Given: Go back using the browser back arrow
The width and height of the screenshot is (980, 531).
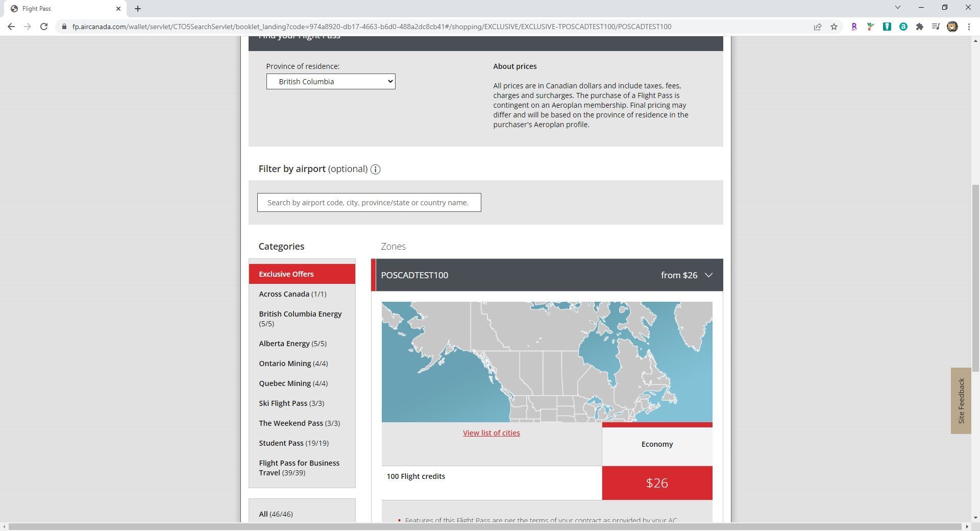Looking at the screenshot, I should (11, 27).
